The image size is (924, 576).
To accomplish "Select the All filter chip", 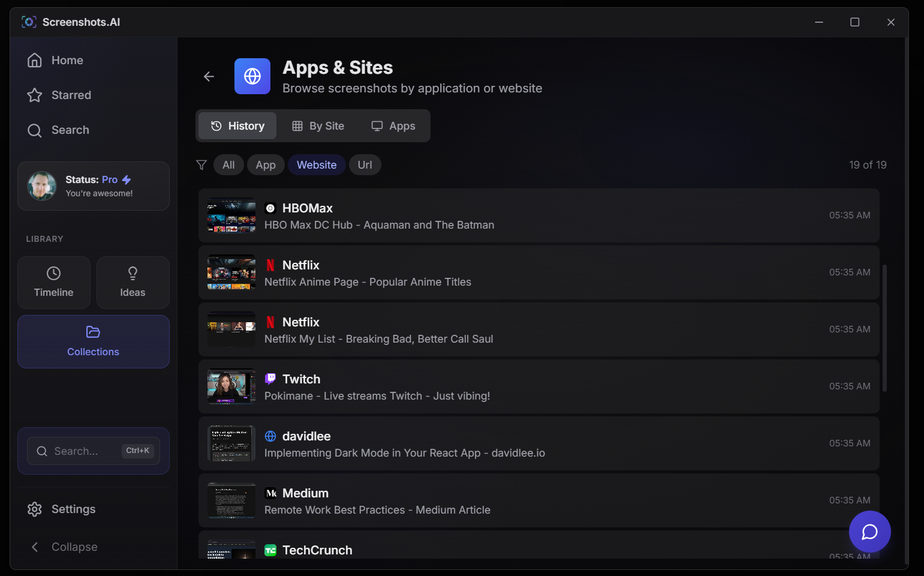I will pos(228,164).
